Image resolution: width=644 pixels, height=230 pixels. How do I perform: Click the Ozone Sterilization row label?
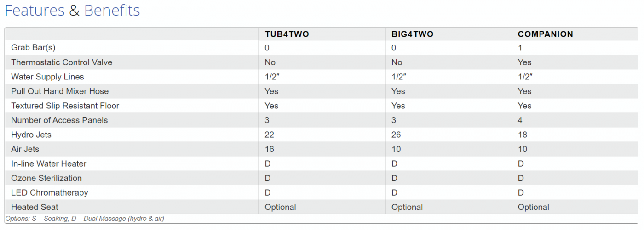(46, 178)
